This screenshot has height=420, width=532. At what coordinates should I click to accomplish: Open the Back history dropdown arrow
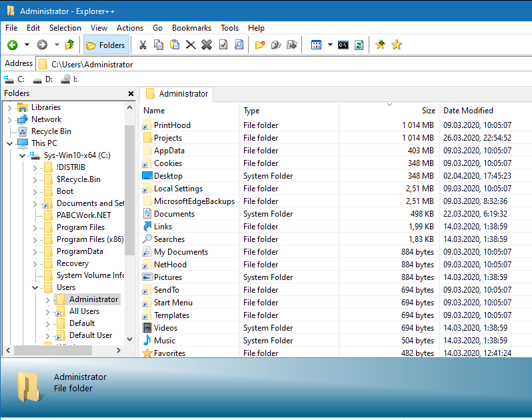27,45
